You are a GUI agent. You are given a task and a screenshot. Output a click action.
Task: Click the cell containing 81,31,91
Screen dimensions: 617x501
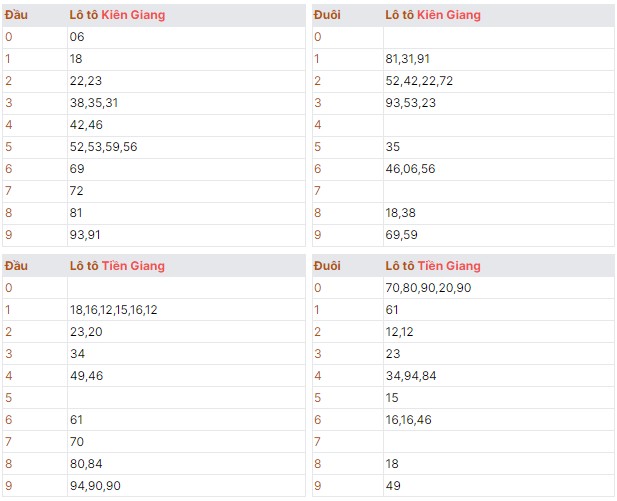coord(408,59)
